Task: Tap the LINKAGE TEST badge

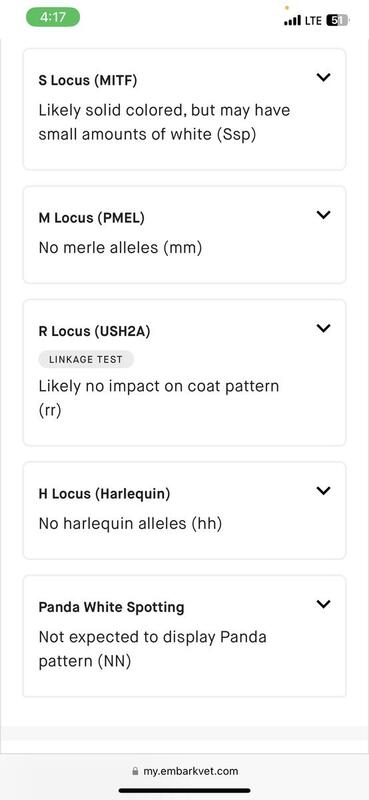Action: (86, 360)
